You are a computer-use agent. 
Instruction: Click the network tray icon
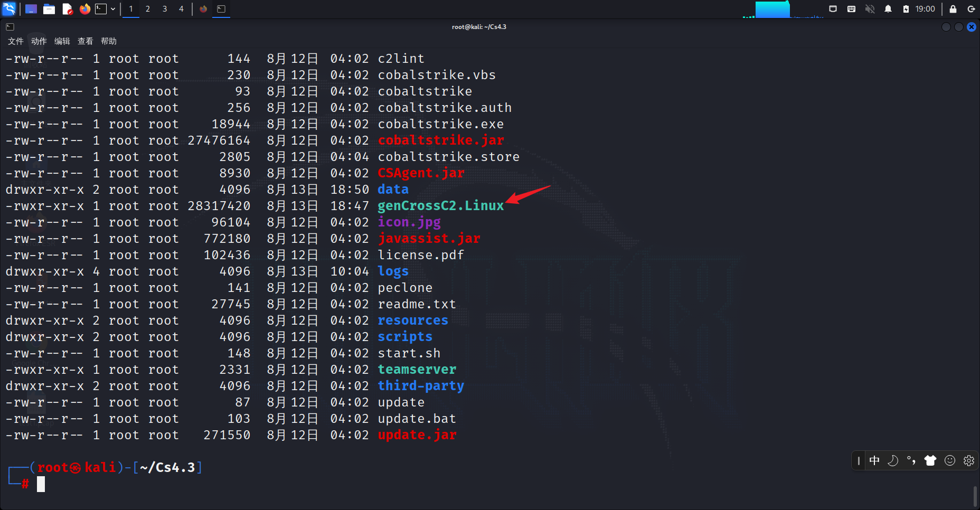(833, 9)
